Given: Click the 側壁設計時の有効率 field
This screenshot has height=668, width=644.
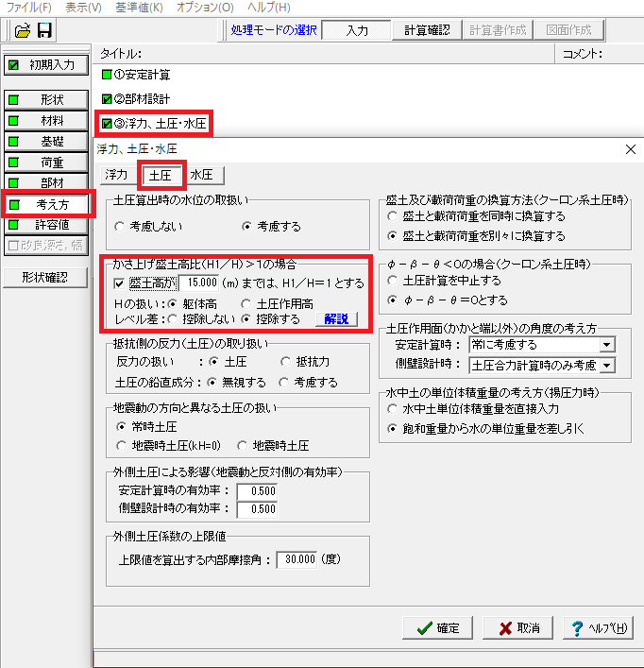Looking at the screenshot, I should pos(258,509).
